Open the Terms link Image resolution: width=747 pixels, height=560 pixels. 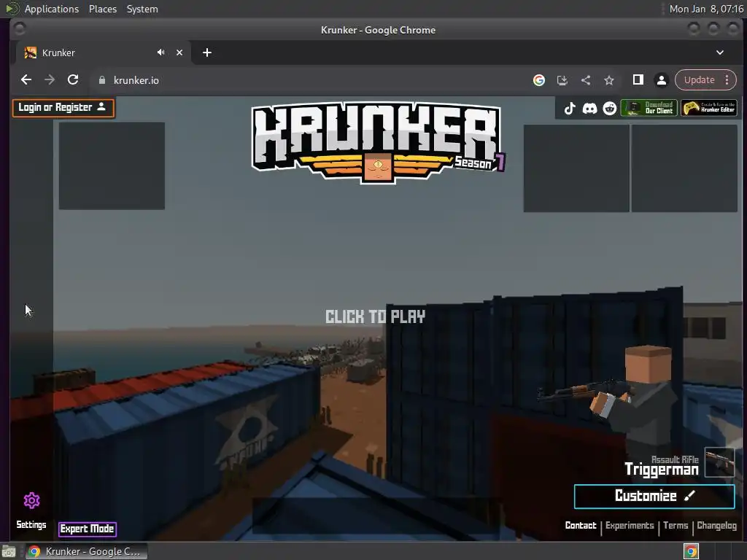[675, 525]
